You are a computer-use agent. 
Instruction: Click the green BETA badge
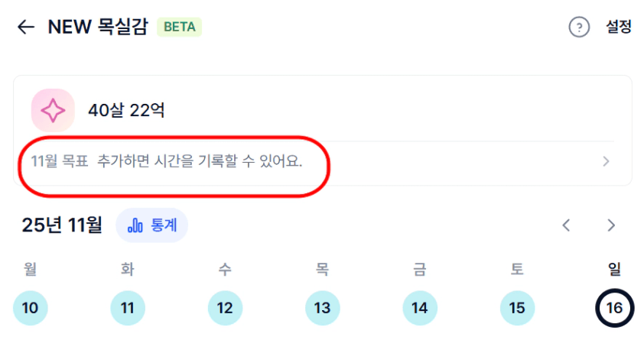pyautogui.click(x=179, y=28)
